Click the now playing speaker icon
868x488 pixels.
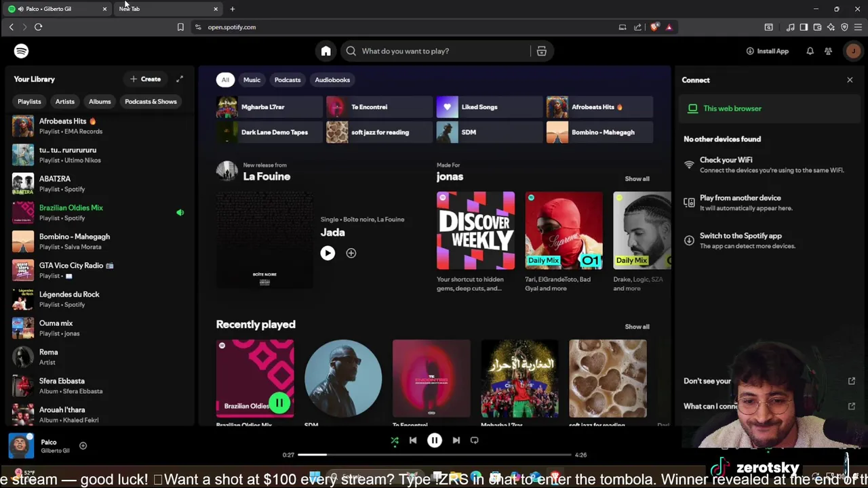pos(180,213)
